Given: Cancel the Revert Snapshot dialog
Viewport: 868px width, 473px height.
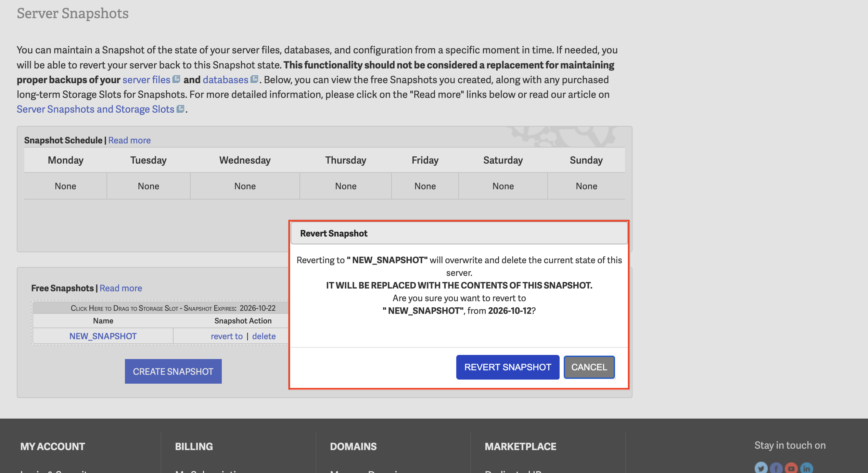Looking at the screenshot, I should pyautogui.click(x=589, y=367).
